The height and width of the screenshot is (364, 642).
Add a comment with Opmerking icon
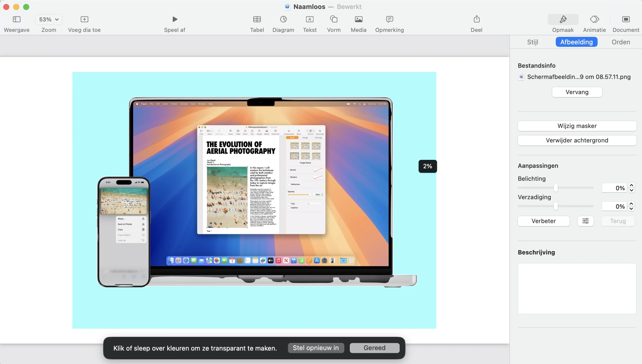click(389, 19)
